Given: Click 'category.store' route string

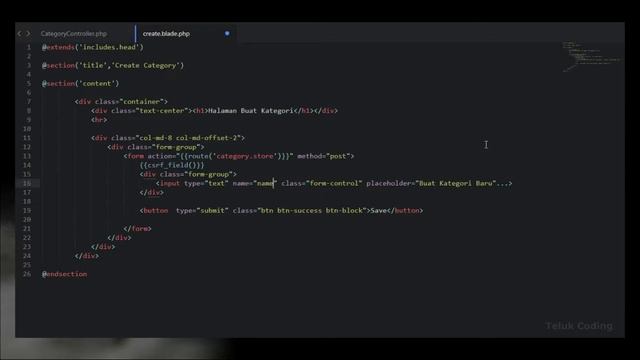Looking at the screenshot, I should tap(244, 156).
